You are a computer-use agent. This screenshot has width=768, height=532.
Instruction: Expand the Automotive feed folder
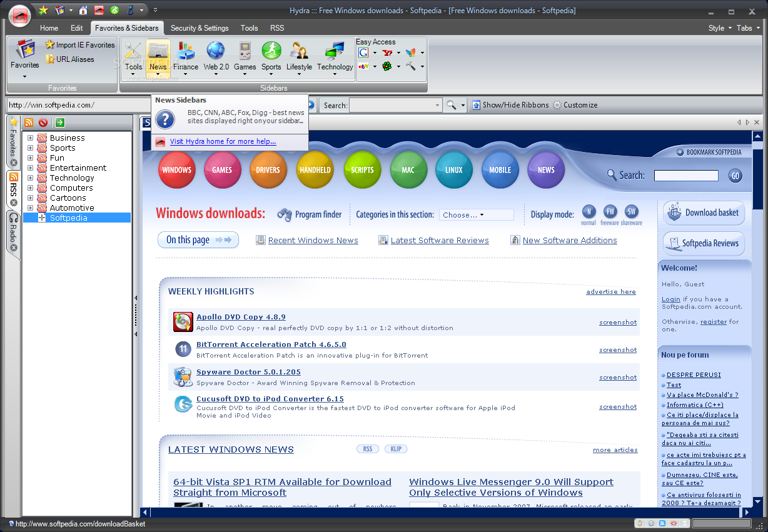point(30,208)
